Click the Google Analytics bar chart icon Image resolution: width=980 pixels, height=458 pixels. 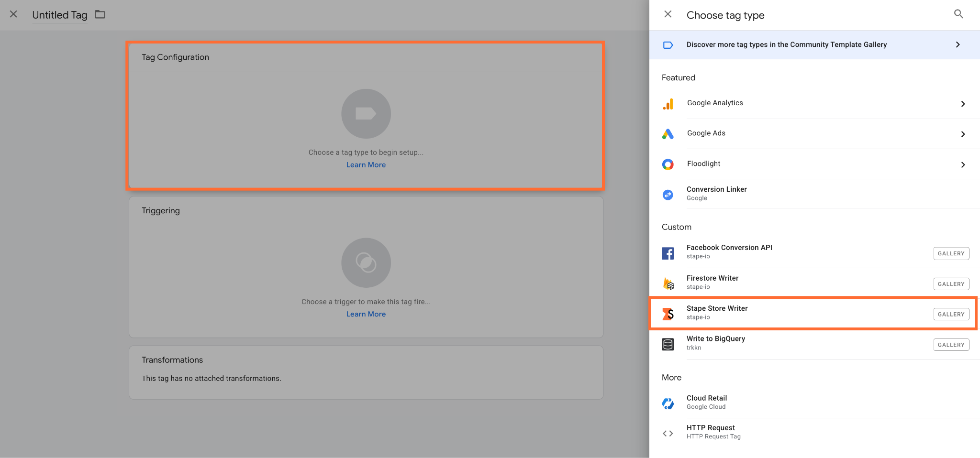668,104
